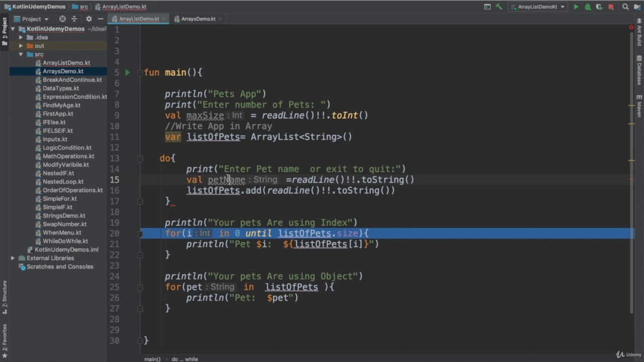Click the run gutter arrow beside fun main
644x362 pixels.
click(x=127, y=72)
